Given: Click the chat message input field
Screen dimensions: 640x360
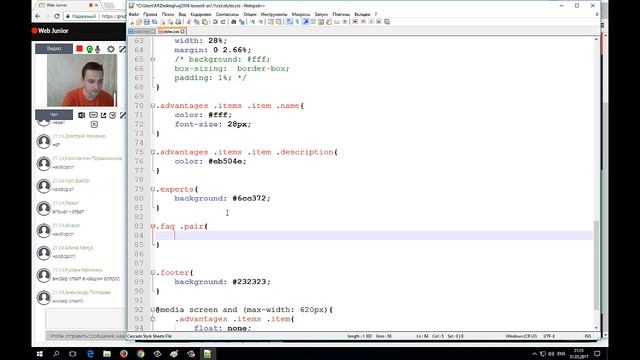Looking at the screenshot, I should (x=86, y=318).
